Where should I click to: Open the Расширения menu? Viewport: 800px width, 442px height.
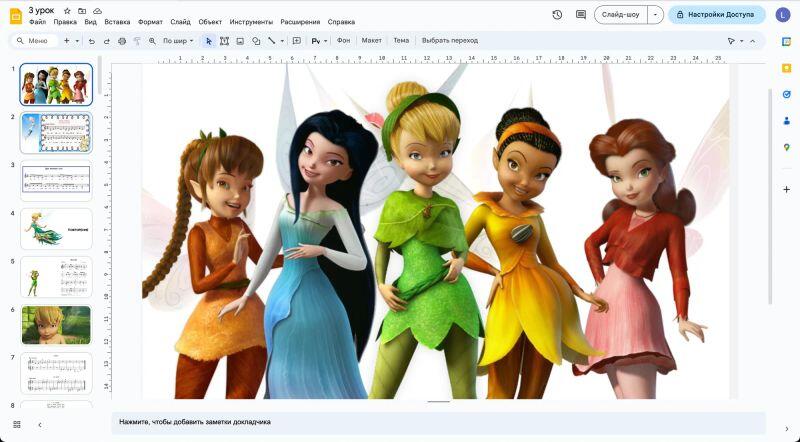pos(300,22)
